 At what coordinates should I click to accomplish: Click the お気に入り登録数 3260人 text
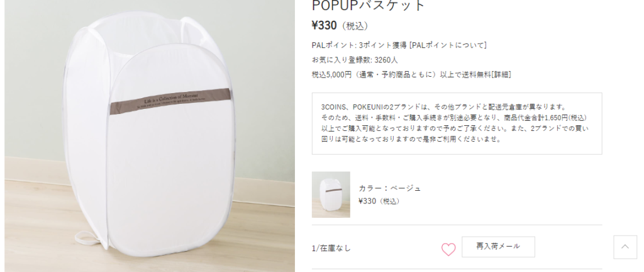(355, 60)
